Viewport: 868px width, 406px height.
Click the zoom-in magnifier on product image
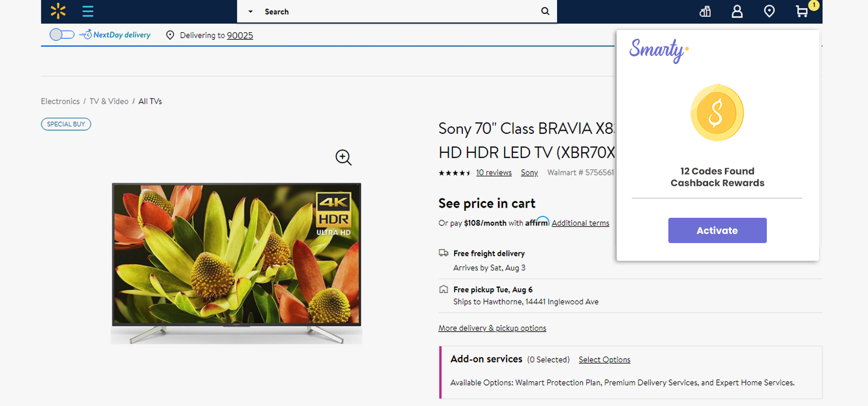343,157
